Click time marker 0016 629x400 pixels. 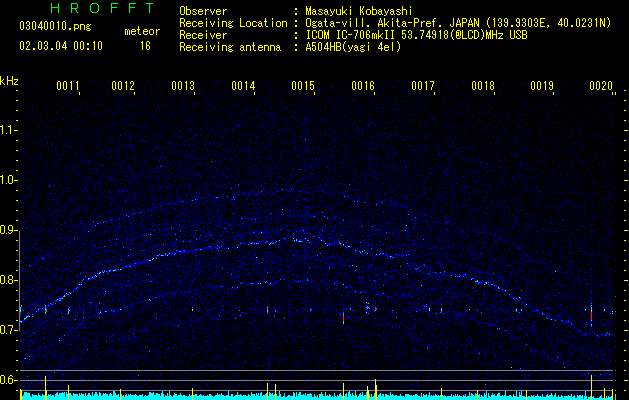pos(363,86)
